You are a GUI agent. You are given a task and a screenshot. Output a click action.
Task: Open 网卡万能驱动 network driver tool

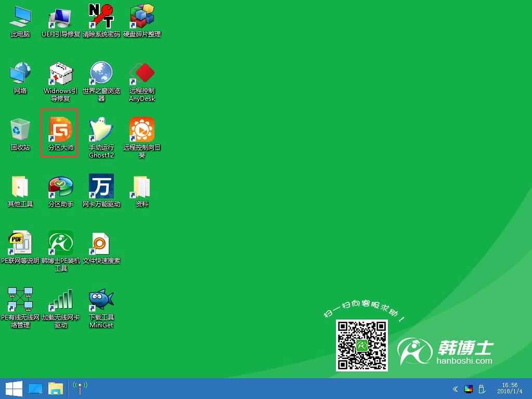(x=101, y=187)
